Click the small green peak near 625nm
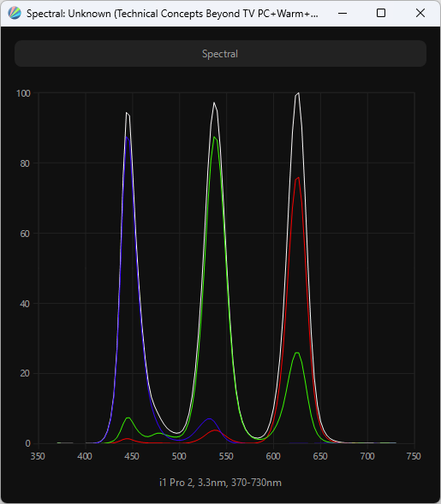Image resolution: width=441 pixels, height=504 pixels. click(x=297, y=353)
